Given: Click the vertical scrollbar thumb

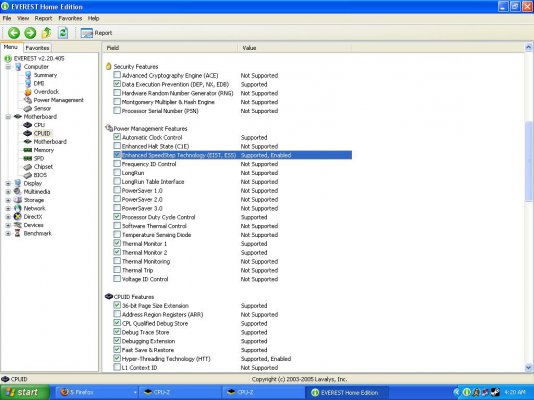Looking at the screenshot, I should point(529,162).
